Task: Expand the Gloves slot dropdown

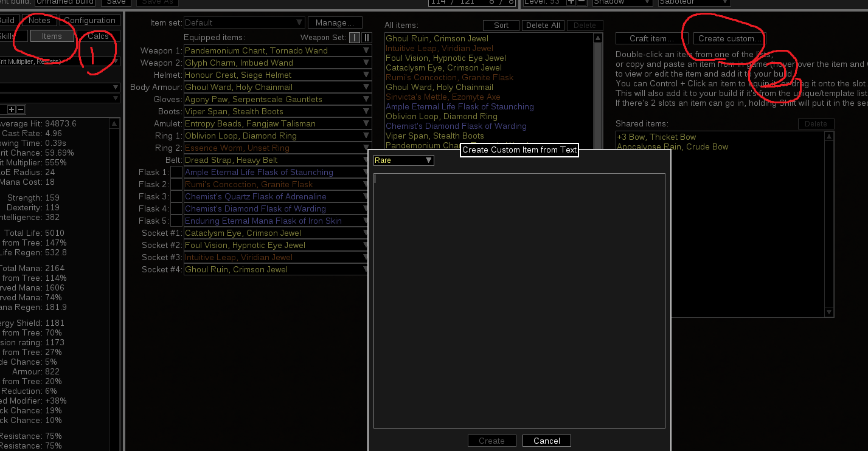Action: [x=277, y=99]
